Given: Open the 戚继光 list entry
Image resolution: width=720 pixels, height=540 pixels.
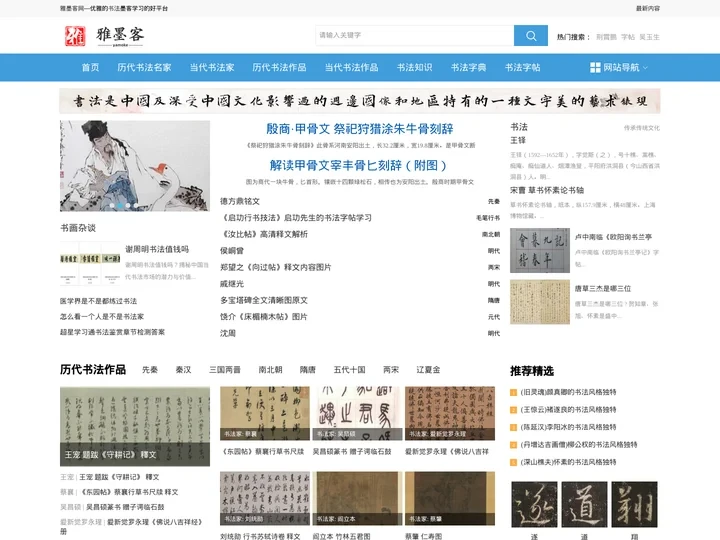Looking at the screenshot, I should tap(232, 284).
